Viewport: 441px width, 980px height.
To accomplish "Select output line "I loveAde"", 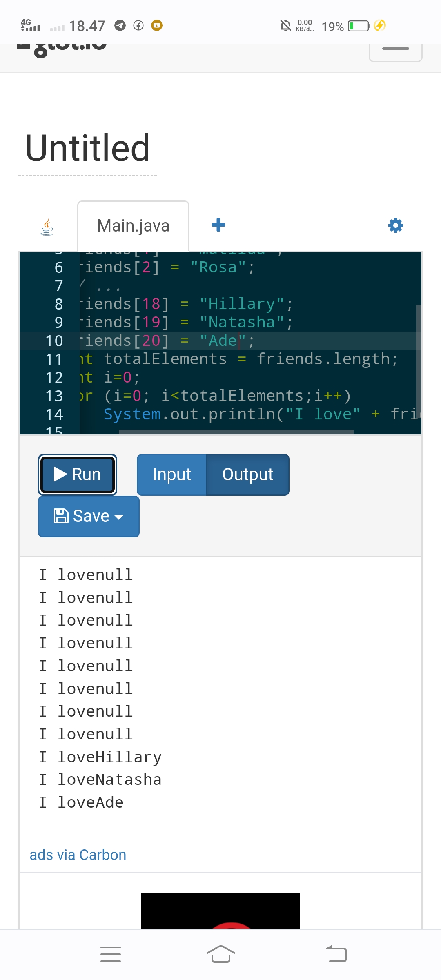I will click(81, 802).
